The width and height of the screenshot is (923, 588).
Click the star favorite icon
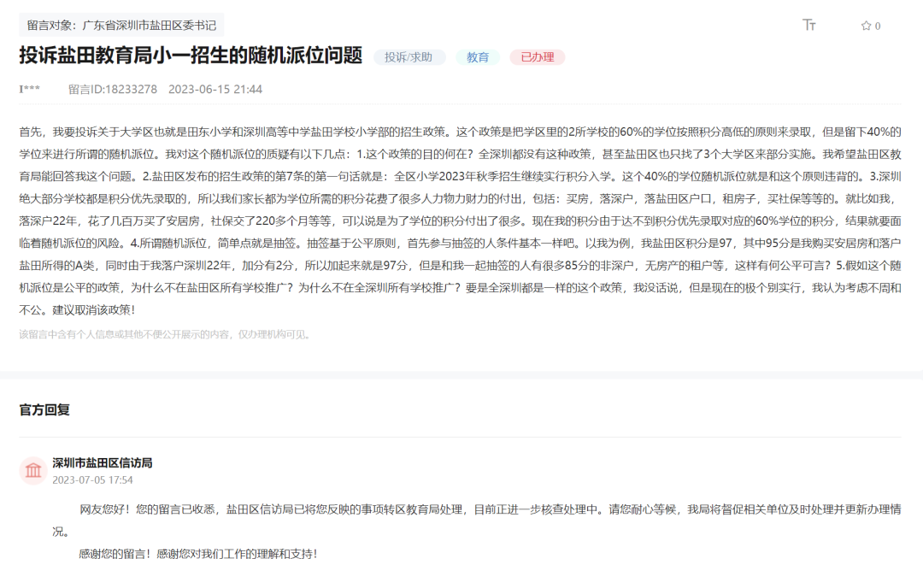coord(865,26)
